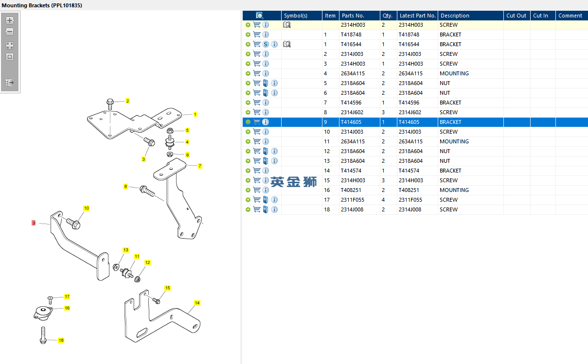Image resolution: width=588 pixels, height=364 pixels.
Task: Open the blue book icon for 2311F055 screw
Action: tap(266, 200)
